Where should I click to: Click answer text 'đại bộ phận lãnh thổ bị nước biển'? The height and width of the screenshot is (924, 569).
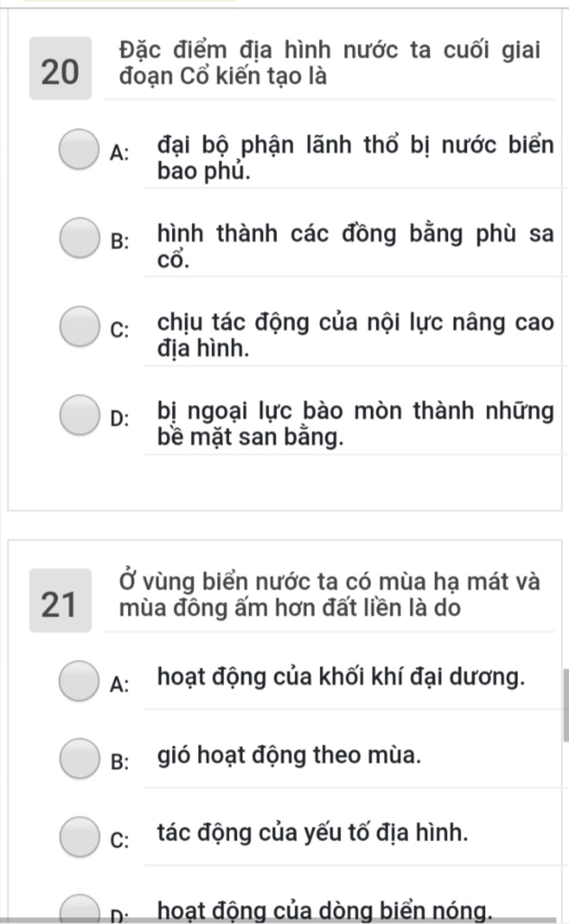pyautogui.click(x=356, y=146)
